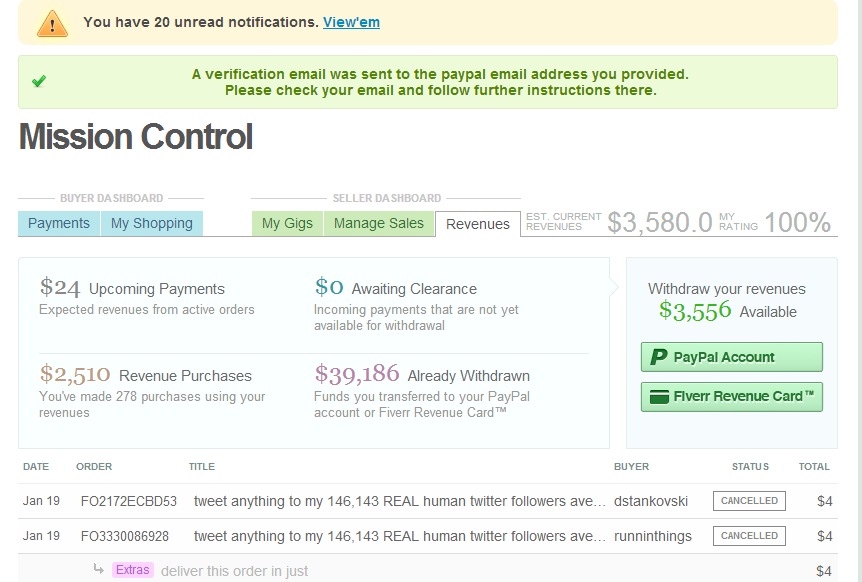Click the STATUS column header
The image size is (862, 582).
750,467
